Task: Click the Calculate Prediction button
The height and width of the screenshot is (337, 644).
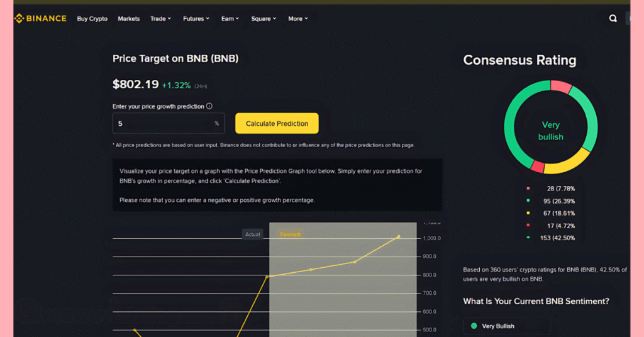Action: 277,123
